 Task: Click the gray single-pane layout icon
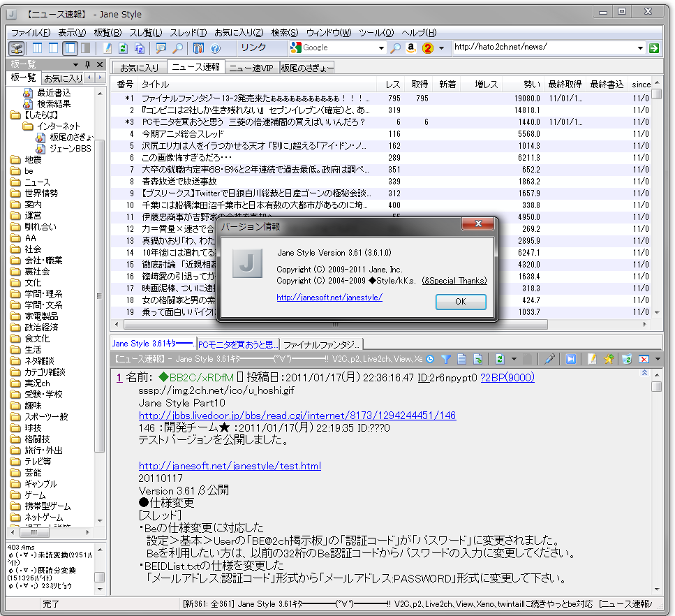pyautogui.click(x=86, y=48)
